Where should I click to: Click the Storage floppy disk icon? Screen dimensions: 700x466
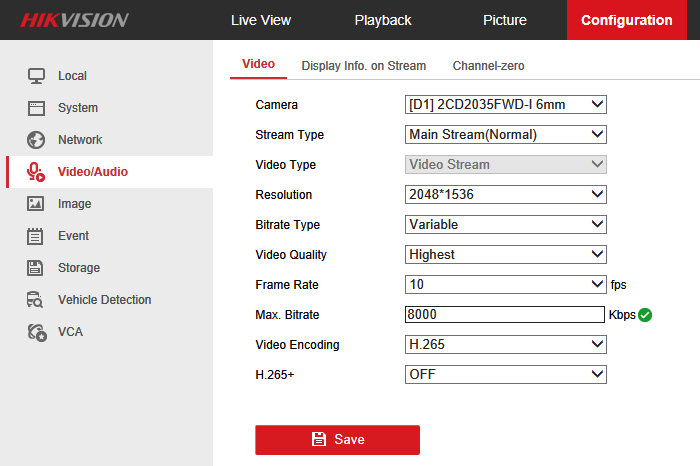pyautogui.click(x=35, y=268)
